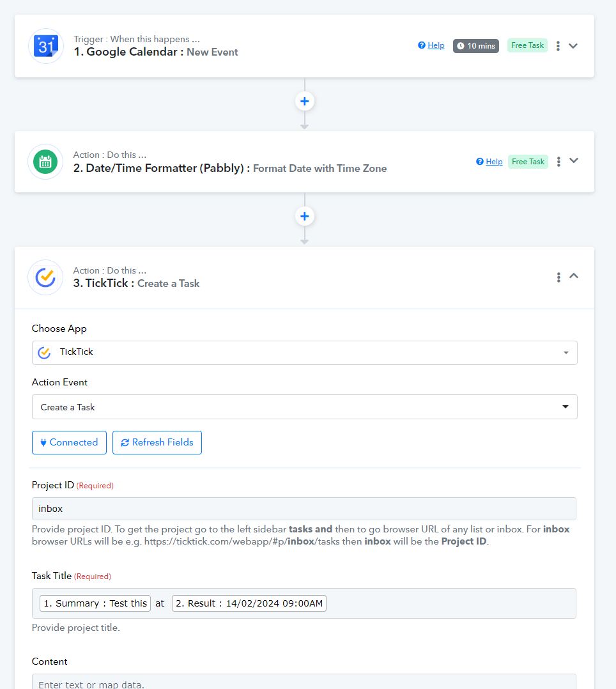Click the help question icon on Google Calendar step
Viewport: 616px width, 689px height.
(421, 45)
